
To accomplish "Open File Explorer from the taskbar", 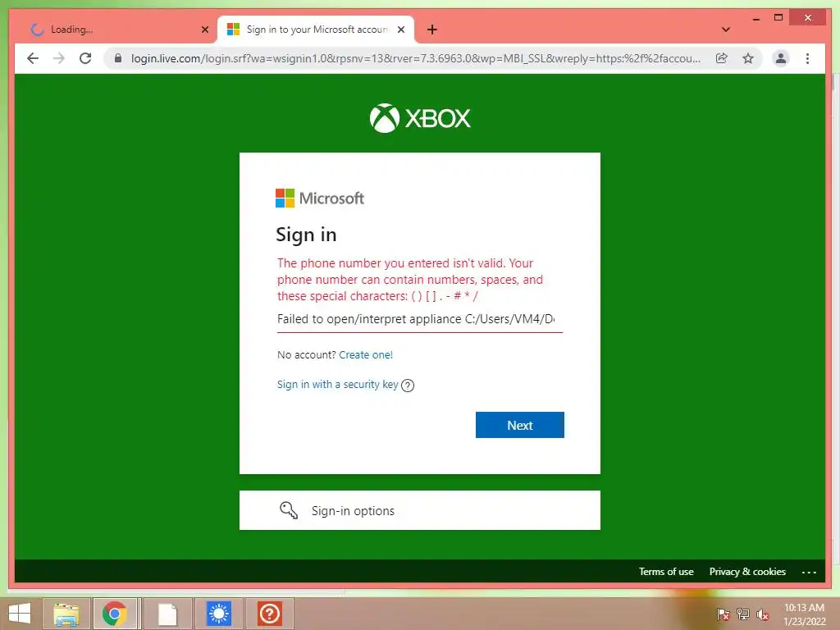I will [x=66, y=614].
